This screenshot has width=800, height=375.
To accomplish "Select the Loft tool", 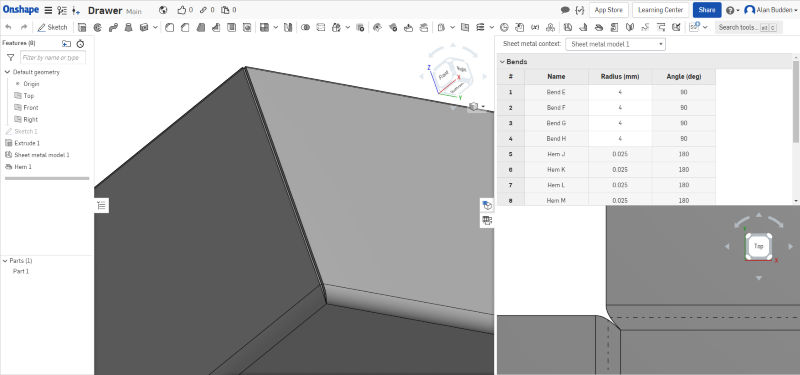I will 129,27.
